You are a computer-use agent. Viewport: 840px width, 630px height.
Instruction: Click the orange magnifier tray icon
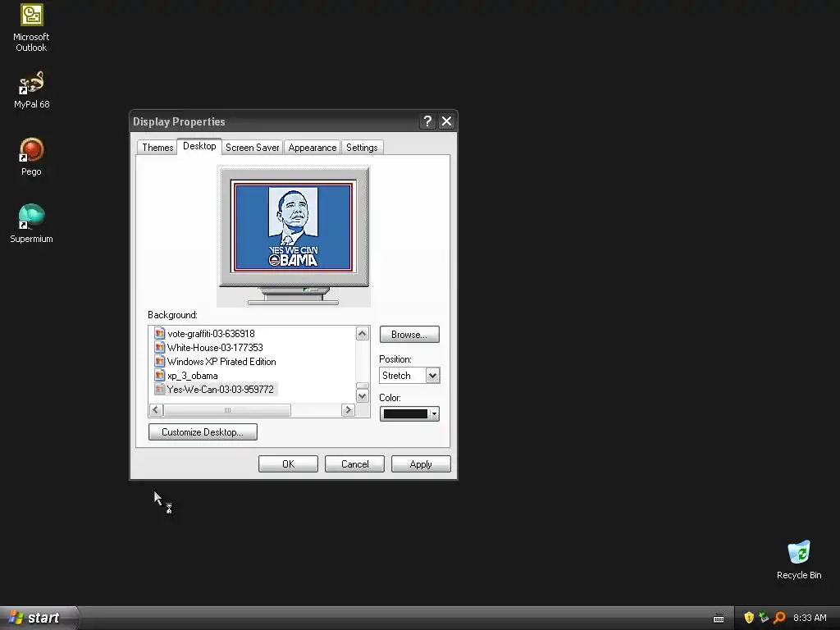click(x=779, y=618)
